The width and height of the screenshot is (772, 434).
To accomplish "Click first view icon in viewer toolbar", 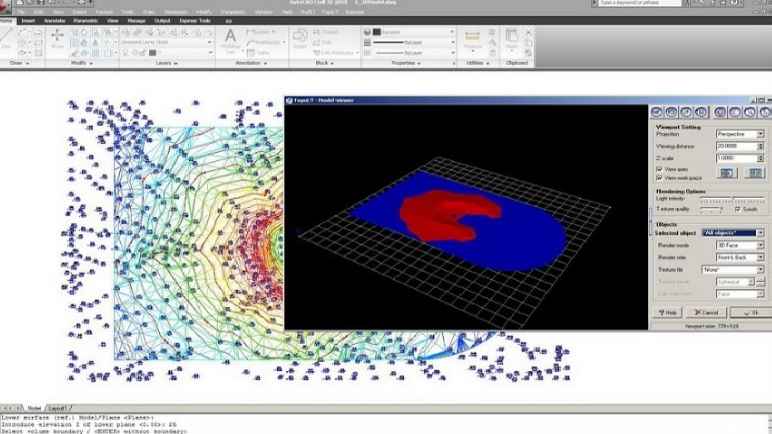I will (659, 112).
